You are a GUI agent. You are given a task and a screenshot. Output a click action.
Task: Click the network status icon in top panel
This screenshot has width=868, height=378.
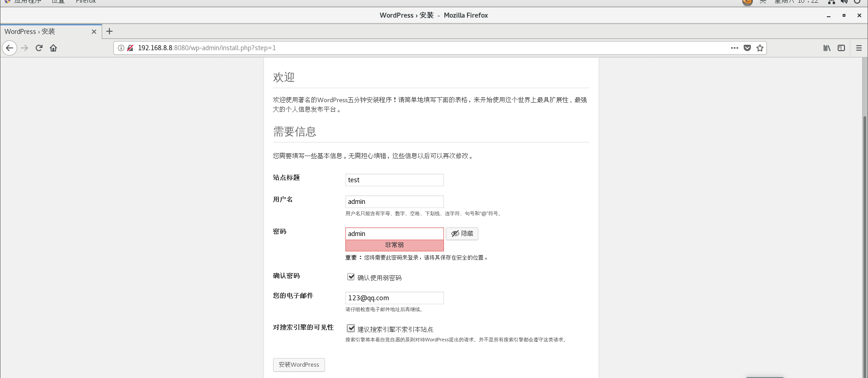[831, 2]
